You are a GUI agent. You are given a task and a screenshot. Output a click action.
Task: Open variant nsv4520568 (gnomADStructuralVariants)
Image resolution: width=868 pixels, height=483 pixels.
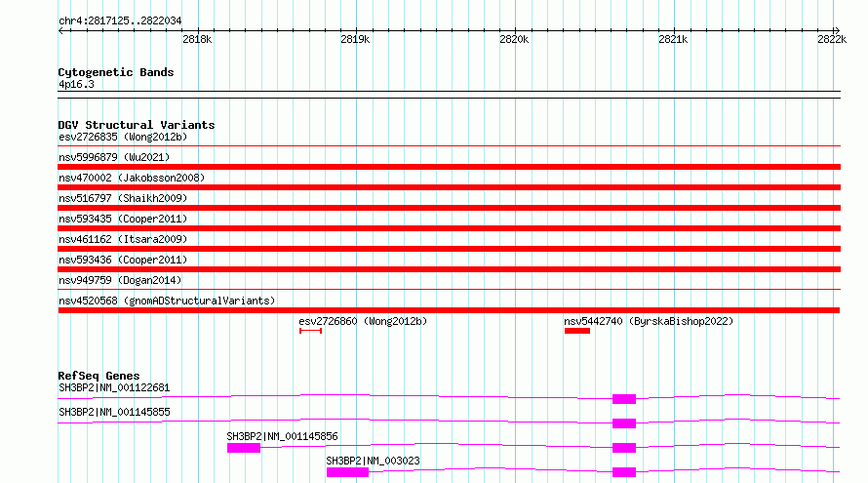167,301
